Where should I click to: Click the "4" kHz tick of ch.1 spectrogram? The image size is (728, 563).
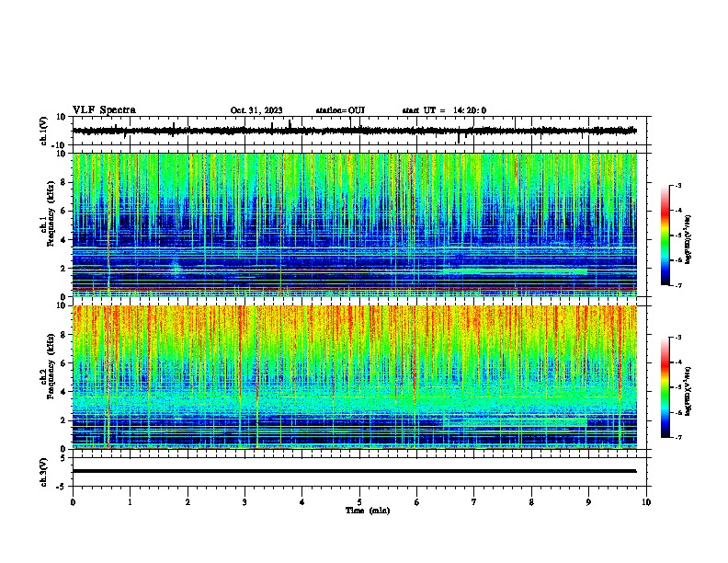coord(64,240)
